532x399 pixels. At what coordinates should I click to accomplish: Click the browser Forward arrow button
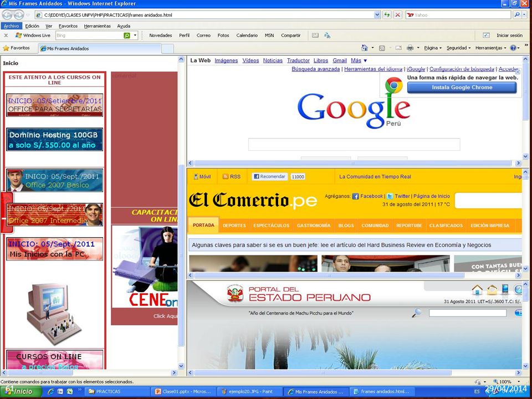pyautogui.click(x=19, y=15)
